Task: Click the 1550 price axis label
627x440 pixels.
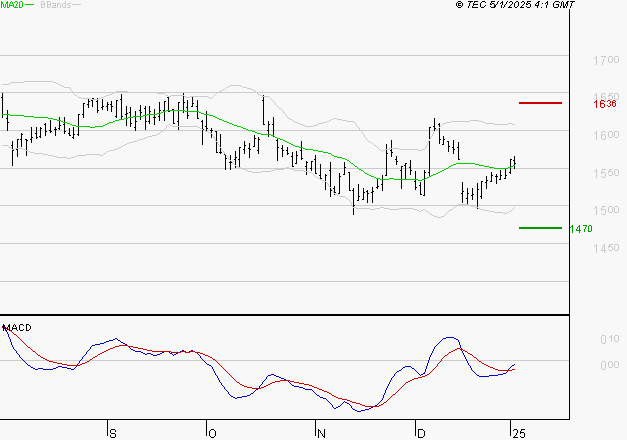Action: tap(606, 173)
